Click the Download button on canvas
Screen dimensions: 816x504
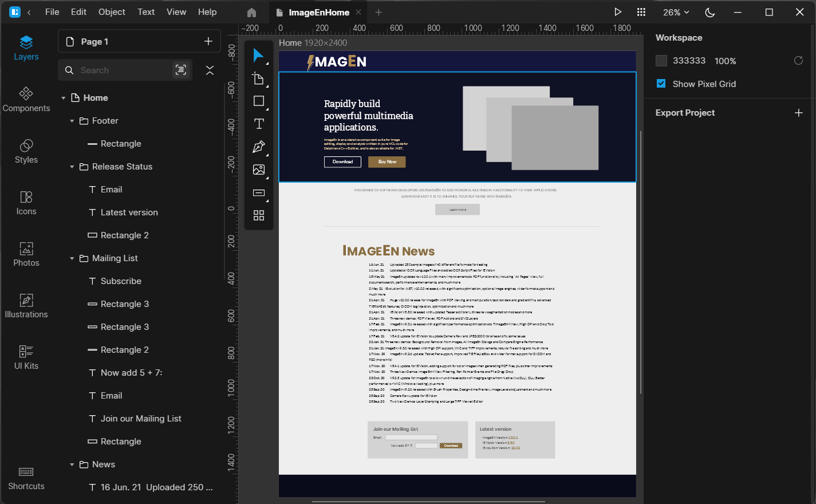pos(342,162)
